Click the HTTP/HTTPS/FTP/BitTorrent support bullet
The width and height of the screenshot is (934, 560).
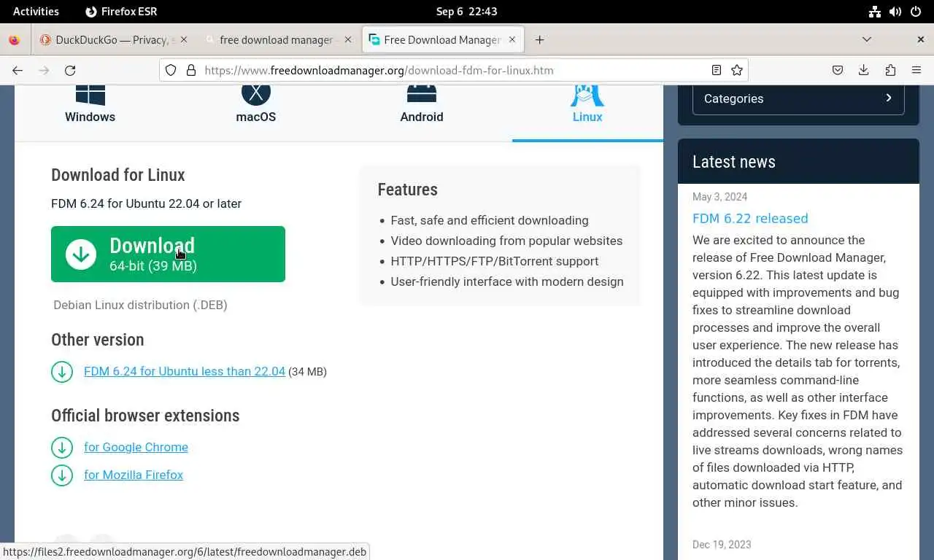tap(495, 261)
